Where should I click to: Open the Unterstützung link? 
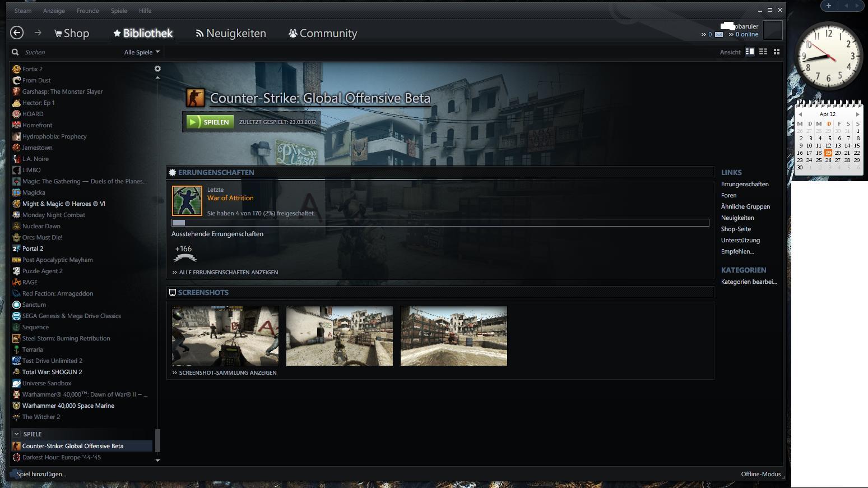coord(740,240)
